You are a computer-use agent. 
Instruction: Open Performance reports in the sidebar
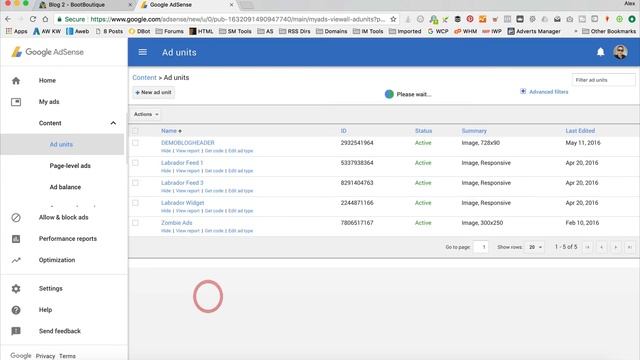68,239
